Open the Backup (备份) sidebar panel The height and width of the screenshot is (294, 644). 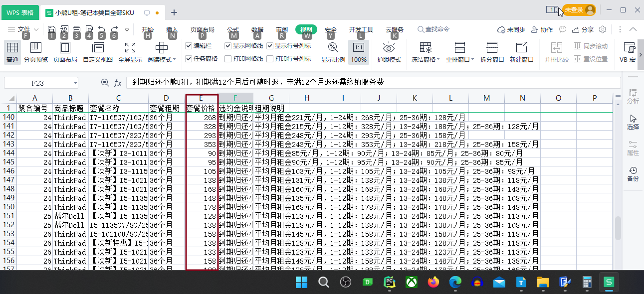tap(633, 174)
